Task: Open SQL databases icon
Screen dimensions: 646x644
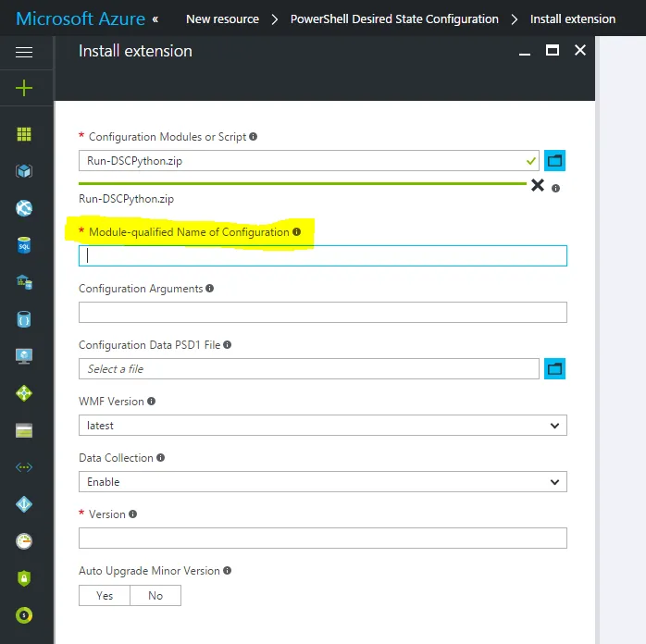Action: click(24, 245)
